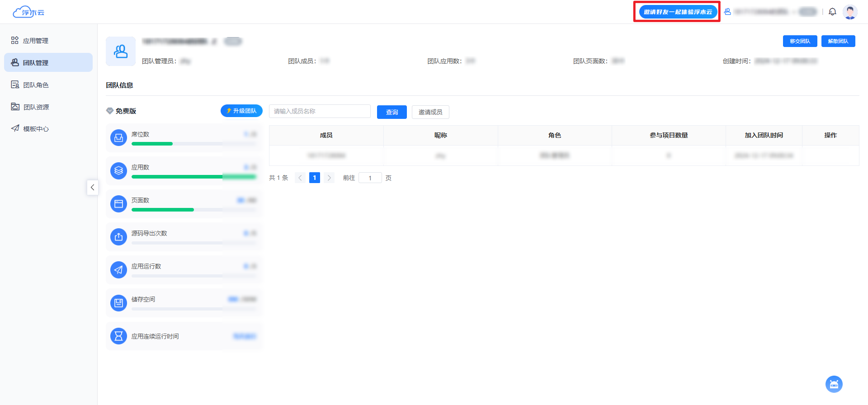Go to the next page arrow
The height and width of the screenshot is (405, 868).
pyautogui.click(x=329, y=178)
